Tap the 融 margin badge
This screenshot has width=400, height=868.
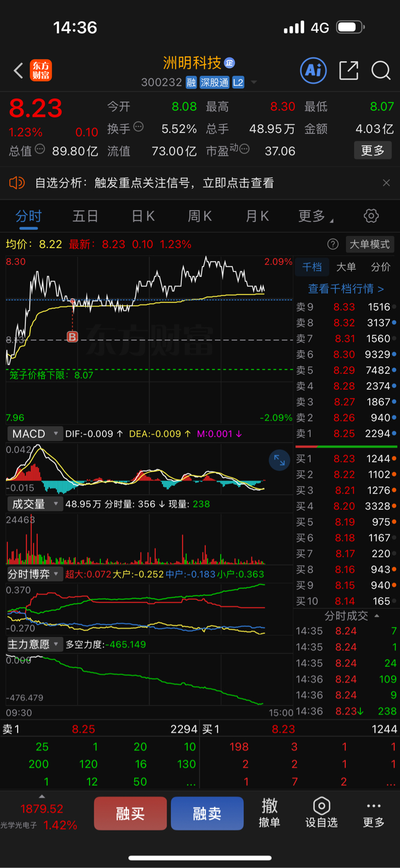pos(191,82)
